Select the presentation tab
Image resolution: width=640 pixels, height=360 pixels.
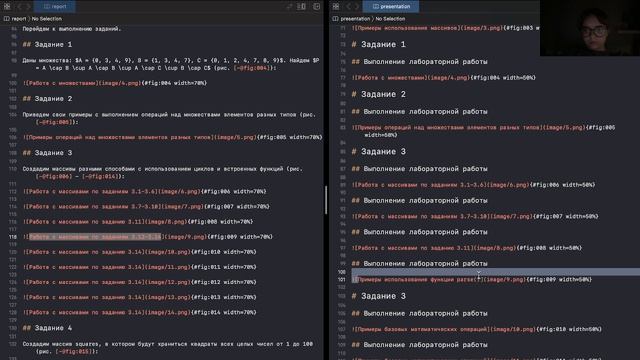(x=391, y=6)
